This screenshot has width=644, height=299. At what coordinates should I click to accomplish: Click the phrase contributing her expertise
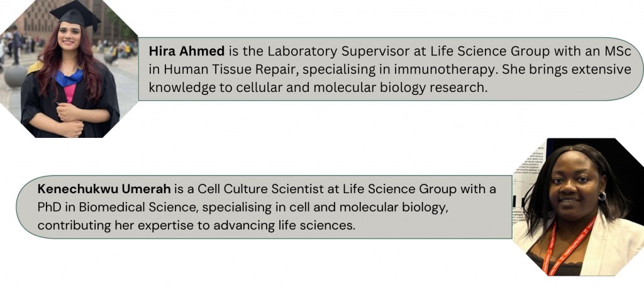click(x=119, y=226)
